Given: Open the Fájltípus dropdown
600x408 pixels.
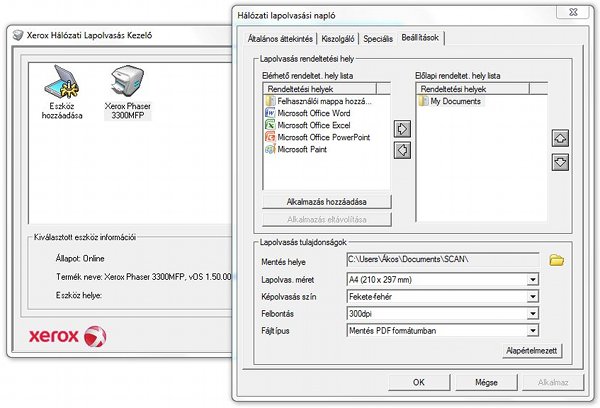Looking at the screenshot, I should click(x=532, y=331).
